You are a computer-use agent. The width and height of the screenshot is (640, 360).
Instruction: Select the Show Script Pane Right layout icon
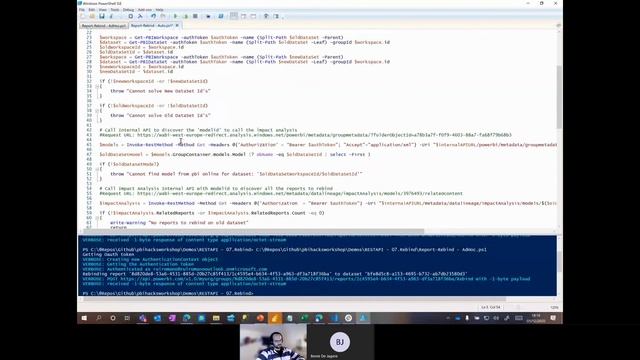[x=243, y=16]
